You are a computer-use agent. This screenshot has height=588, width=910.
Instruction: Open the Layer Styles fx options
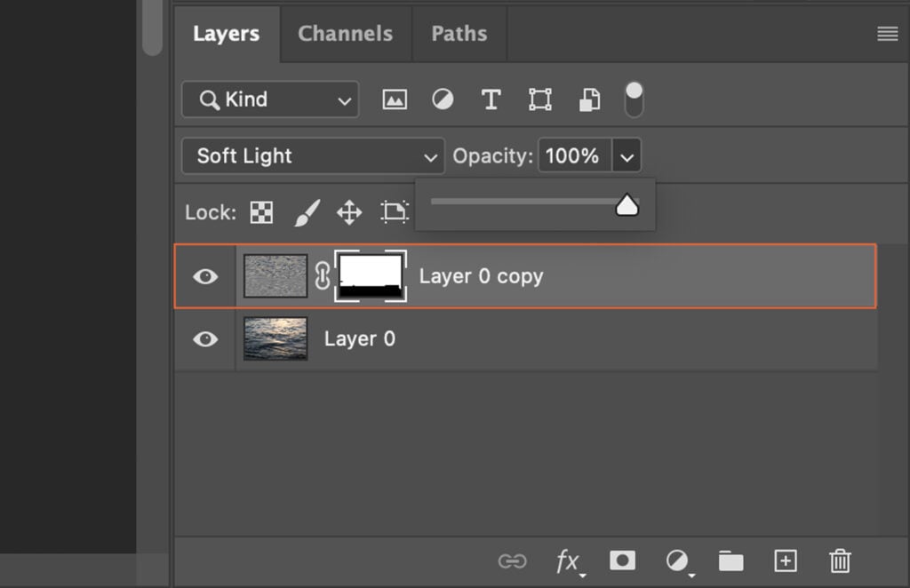[566, 560]
